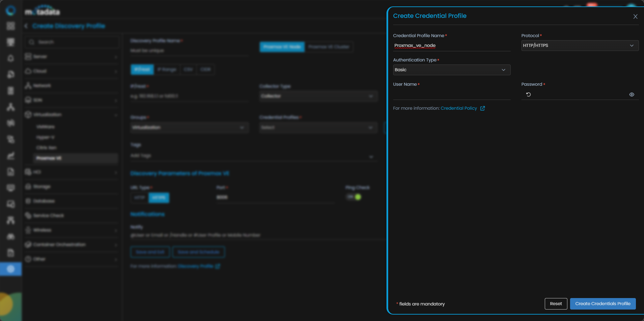Expand the Groups dropdown showing Virtualization
The image size is (644, 321).
point(189,128)
